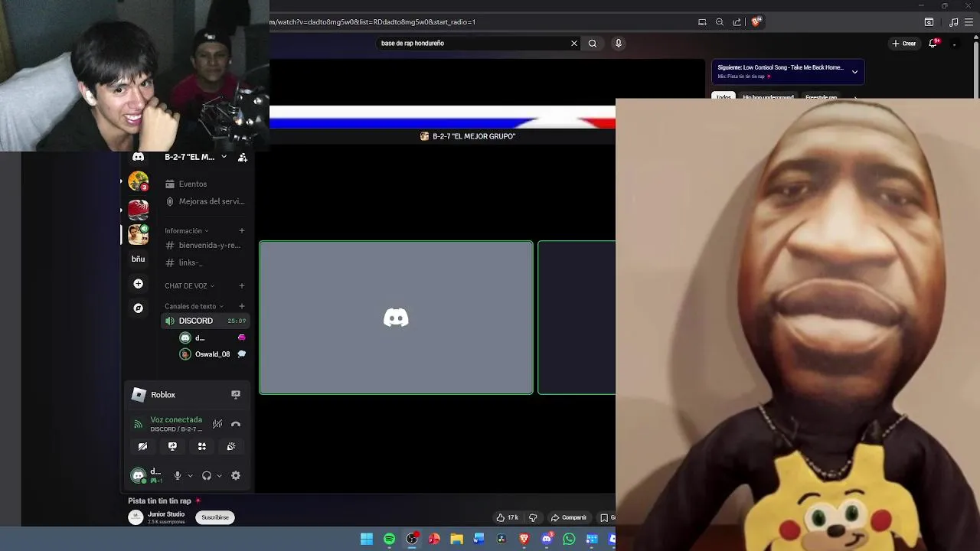The height and width of the screenshot is (551, 980).
Task: Click the browser address bar URL
Action: click(x=372, y=22)
